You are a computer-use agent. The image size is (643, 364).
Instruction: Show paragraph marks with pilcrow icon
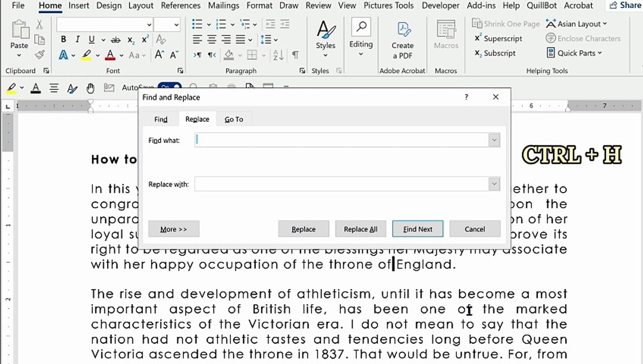coord(295,55)
